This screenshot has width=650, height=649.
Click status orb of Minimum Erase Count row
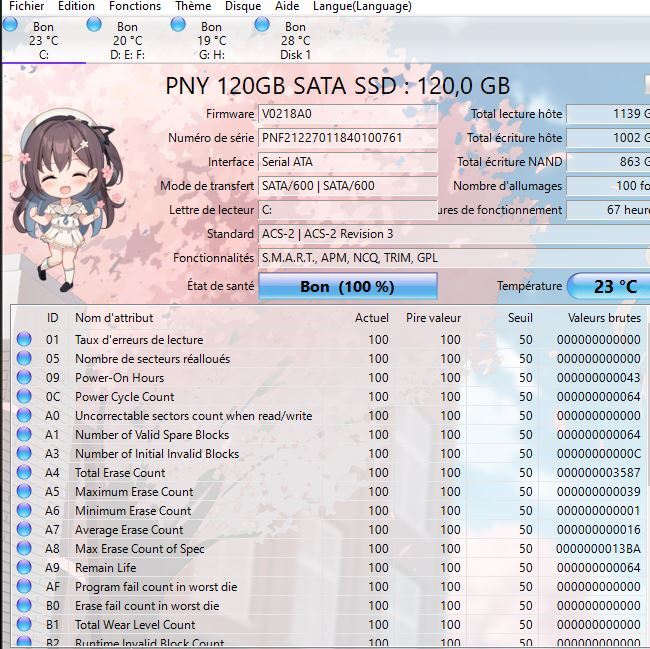24,511
